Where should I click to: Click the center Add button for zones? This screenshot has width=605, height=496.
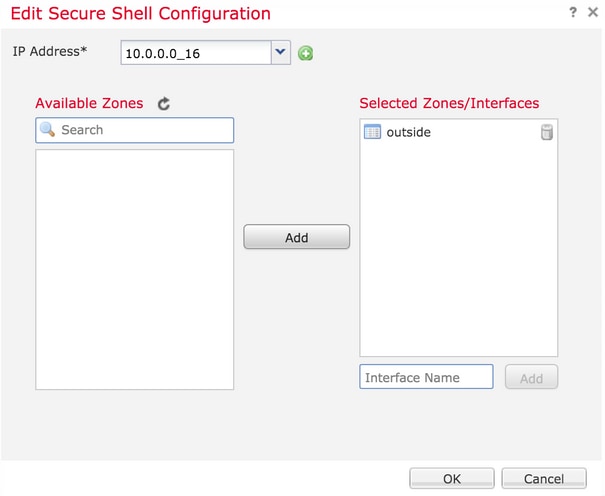297,237
